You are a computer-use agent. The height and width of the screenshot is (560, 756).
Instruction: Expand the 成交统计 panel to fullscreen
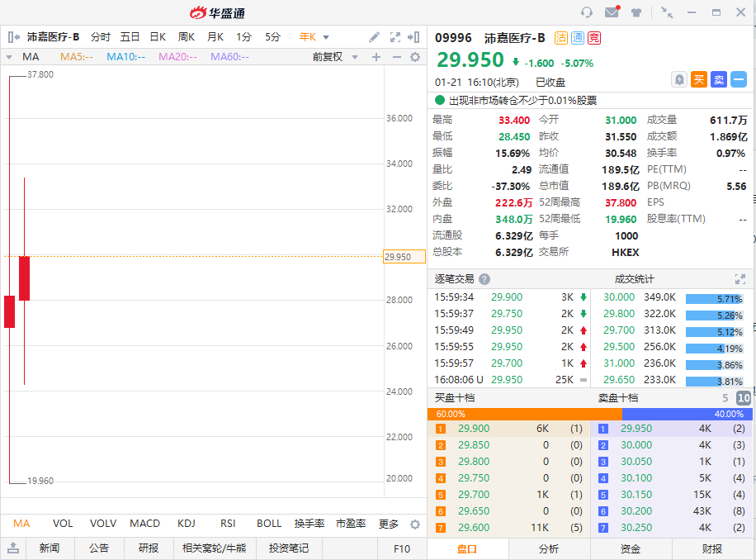tap(739, 279)
